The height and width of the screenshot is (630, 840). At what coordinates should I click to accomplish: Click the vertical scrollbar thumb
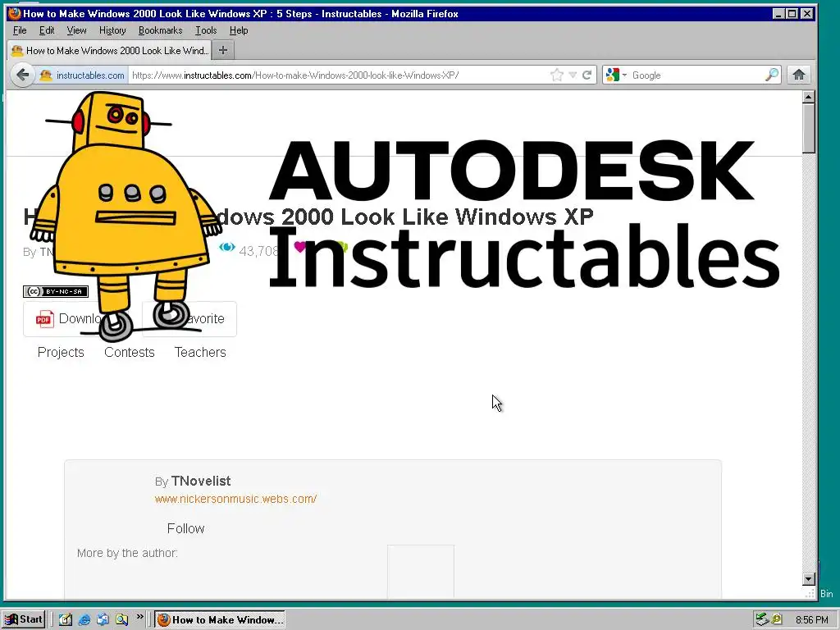point(809,129)
